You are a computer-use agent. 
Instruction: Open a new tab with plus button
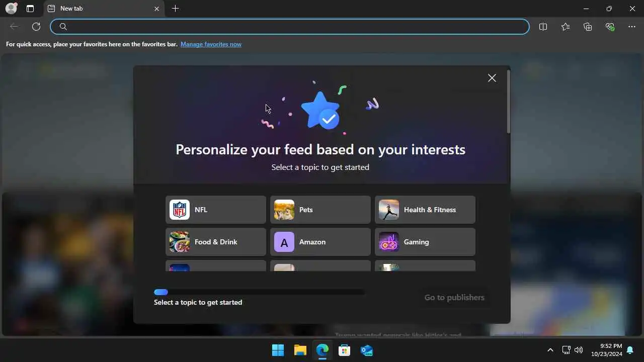tap(175, 9)
